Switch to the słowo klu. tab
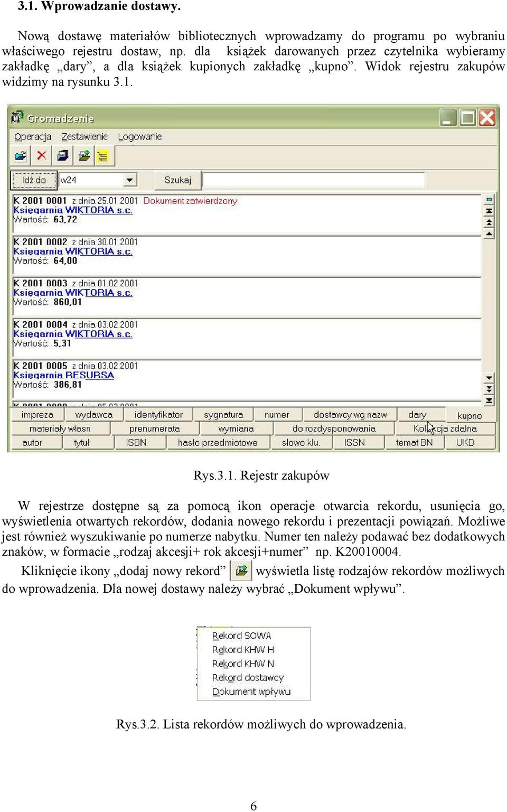This screenshot has height=812, width=507. [x=301, y=442]
